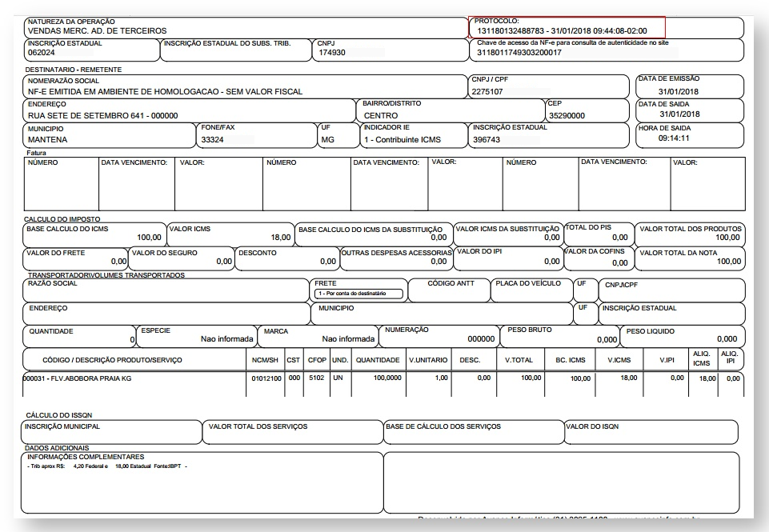Image resolution: width=769 pixels, height=532 pixels.
Task: Click the Marca value 'Nao informada'
Action: click(348, 339)
